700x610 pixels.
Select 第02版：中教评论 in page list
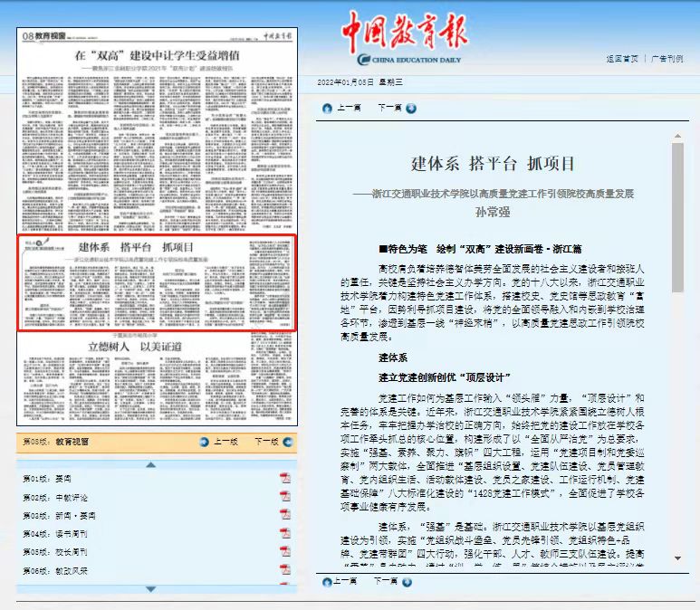point(55,498)
